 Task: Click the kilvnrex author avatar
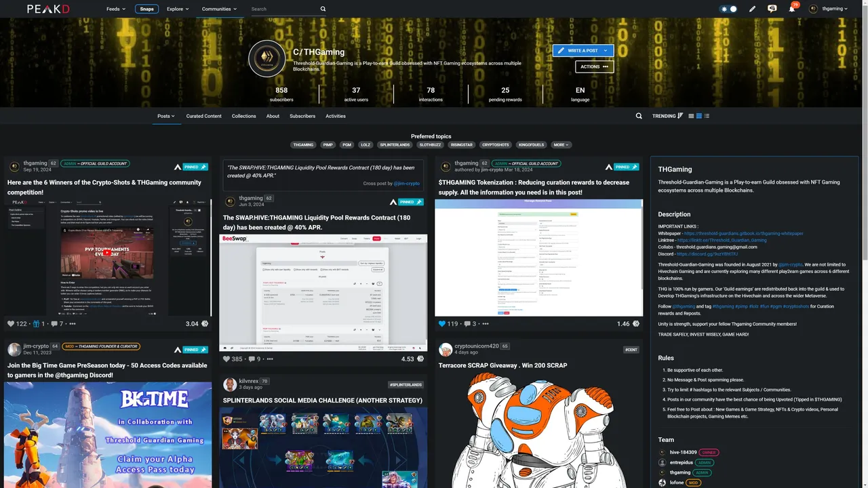coord(230,384)
